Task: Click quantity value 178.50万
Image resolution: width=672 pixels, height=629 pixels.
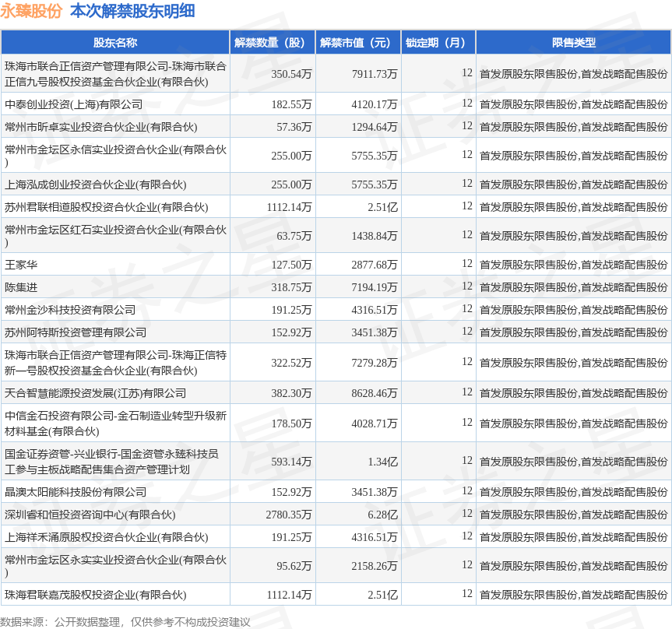Action: [291, 423]
